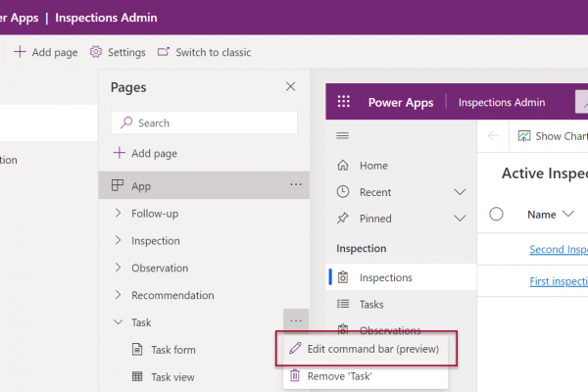Expand the Follow-up tree node
This screenshot has width=588, height=392.
tap(119, 213)
